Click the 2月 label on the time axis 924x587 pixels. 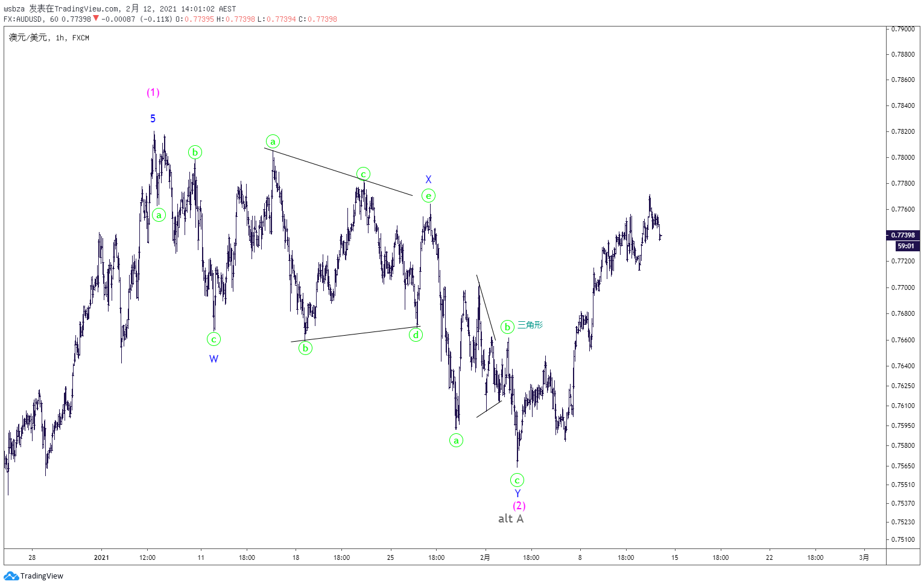coord(485,557)
